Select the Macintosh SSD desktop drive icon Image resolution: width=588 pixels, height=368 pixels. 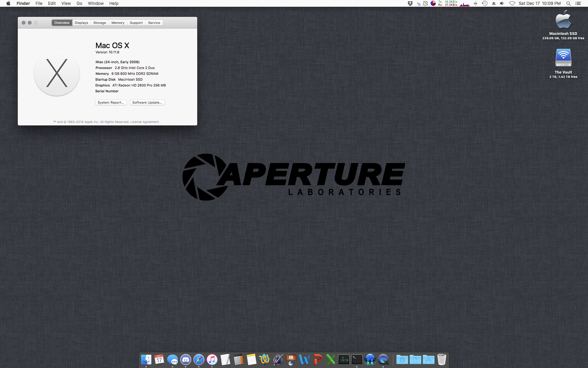click(x=563, y=20)
